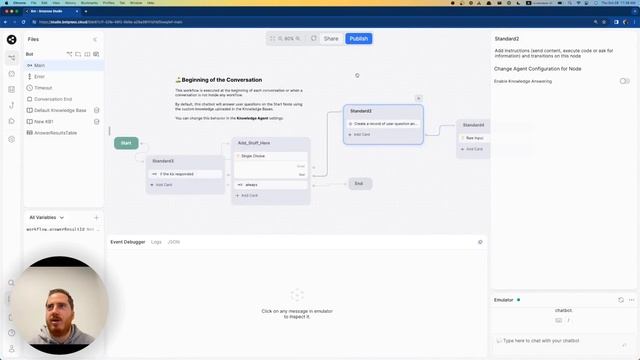Click icon beside New KB1
The width and height of the screenshot is (640, 360).
click(x=97, y=122)
